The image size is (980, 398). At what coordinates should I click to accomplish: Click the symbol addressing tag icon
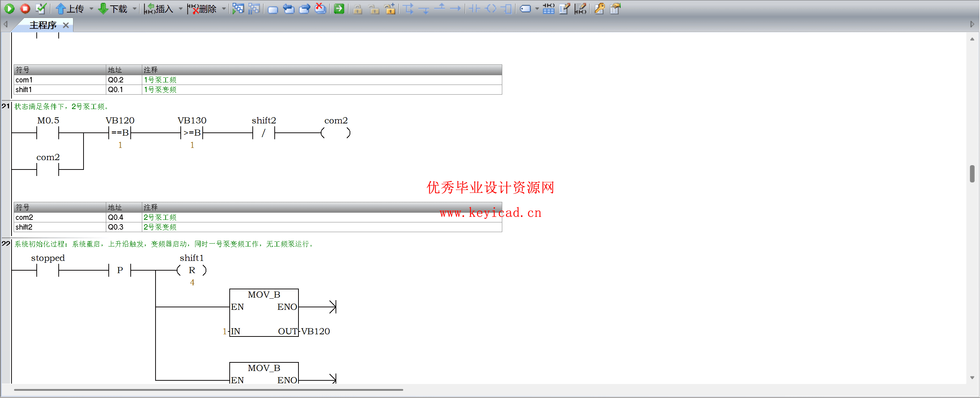(x=525, y=8)
